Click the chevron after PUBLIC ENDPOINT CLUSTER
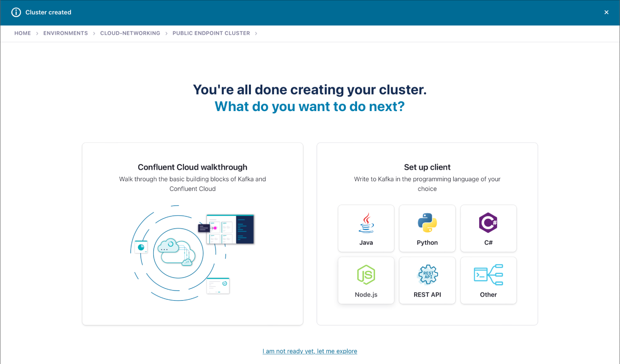Viewport: 620px width, 364px height. [x=256, y=33]
